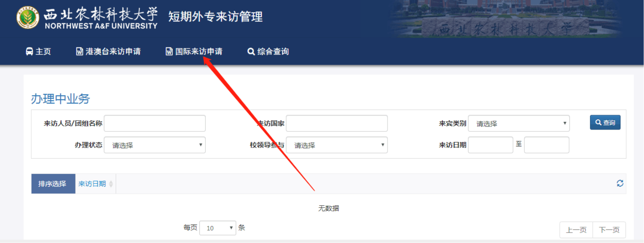644x243 pixels.
Task: Click the document icon beside 港澳台来访申请
Action: (x=79, y=52)
